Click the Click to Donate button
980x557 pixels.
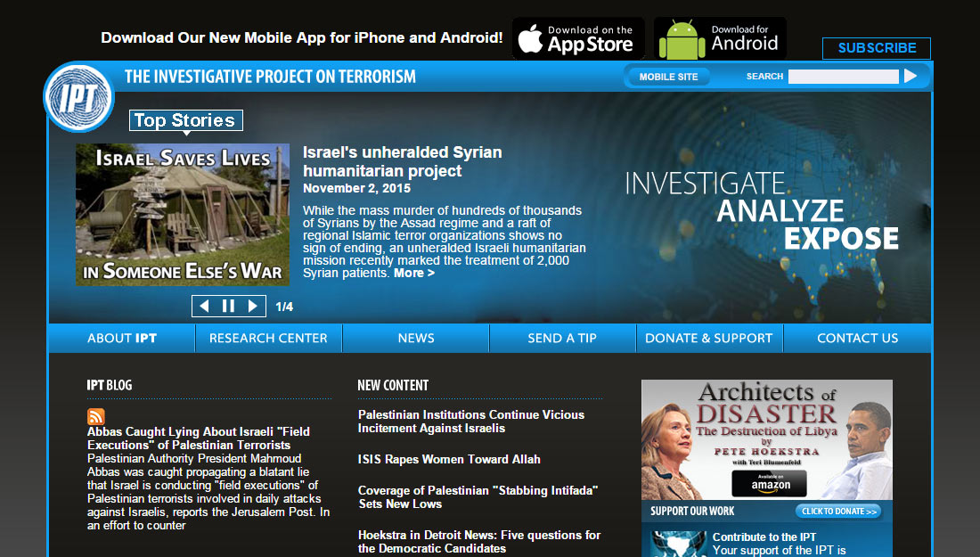[x=837, y=512]
